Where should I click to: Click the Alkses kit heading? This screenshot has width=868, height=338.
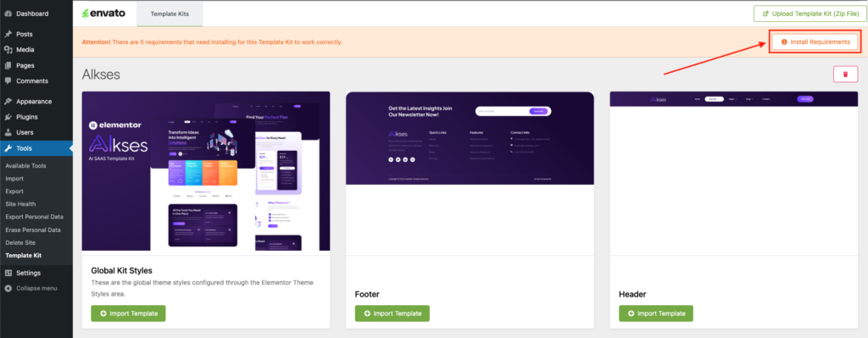point(102,75)
